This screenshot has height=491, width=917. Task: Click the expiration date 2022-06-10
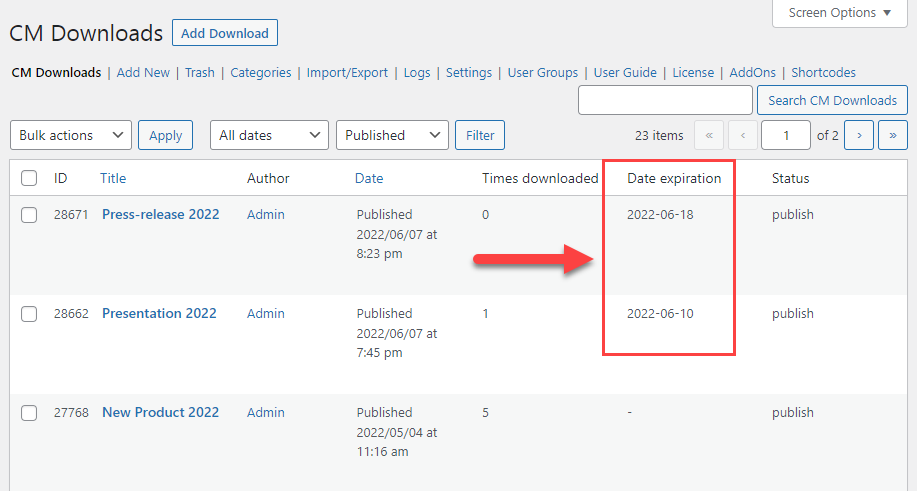click(x=660, y=313)
